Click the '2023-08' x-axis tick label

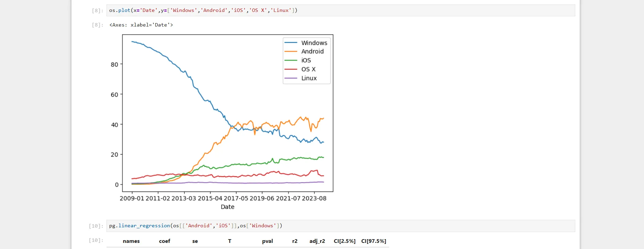314,198
